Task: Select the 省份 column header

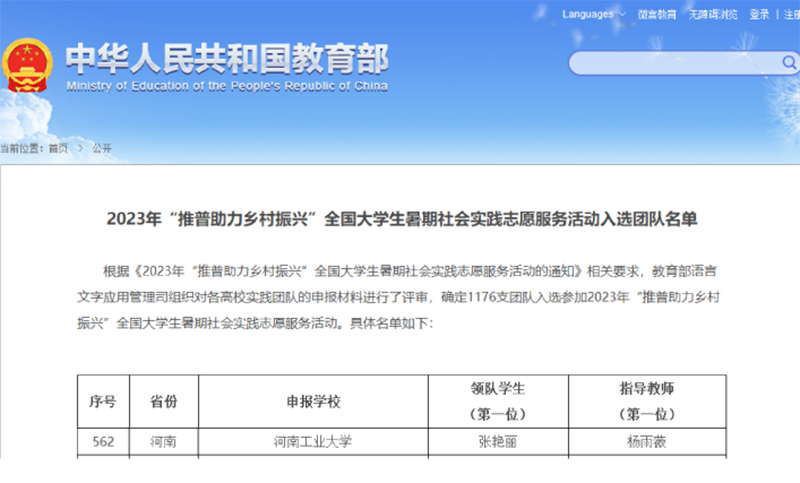Action: (163, 402)
